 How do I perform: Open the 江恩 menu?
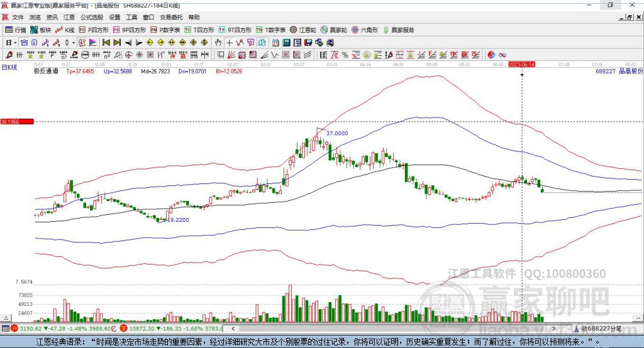69,17
